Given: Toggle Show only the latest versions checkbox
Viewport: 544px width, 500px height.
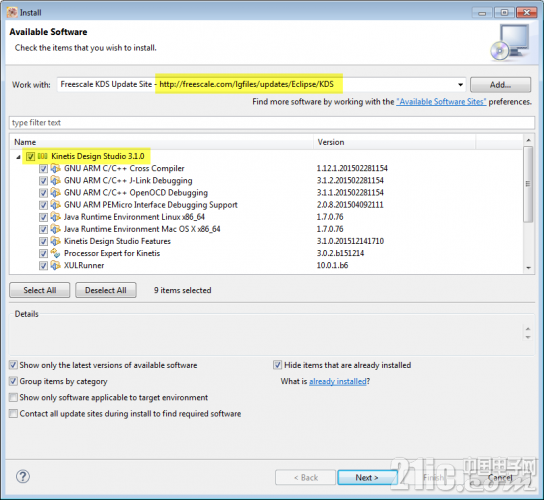Looking at the screenshot, I should [x=13, y=365].
